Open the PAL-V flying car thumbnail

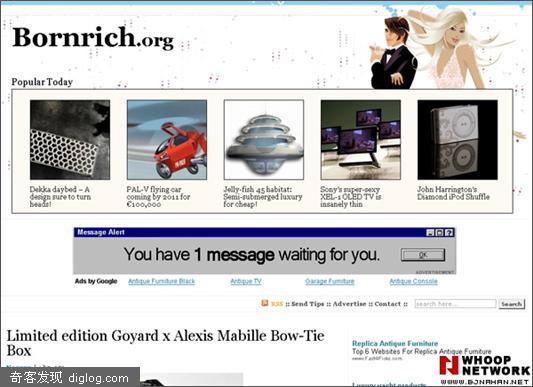tap(167, 140)
